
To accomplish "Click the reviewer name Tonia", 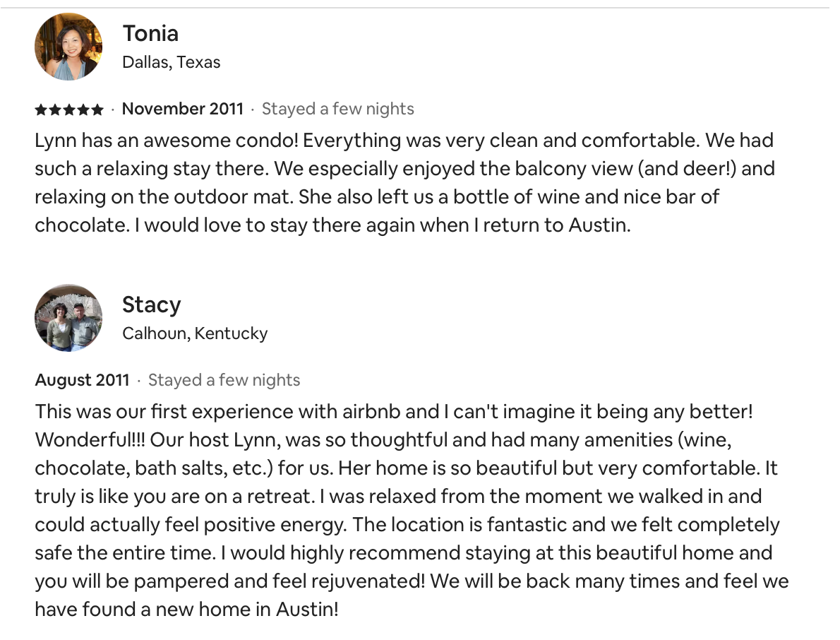I will click(150, 33).
